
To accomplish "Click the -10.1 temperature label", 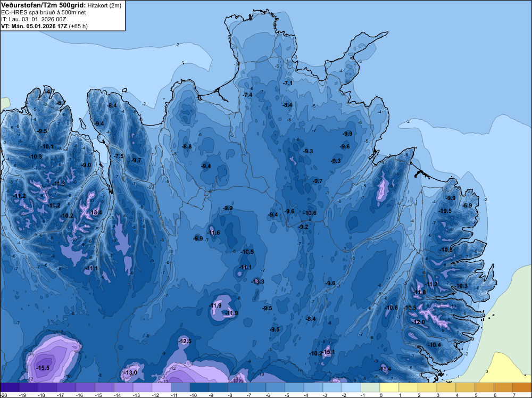I will coord(47,146).
